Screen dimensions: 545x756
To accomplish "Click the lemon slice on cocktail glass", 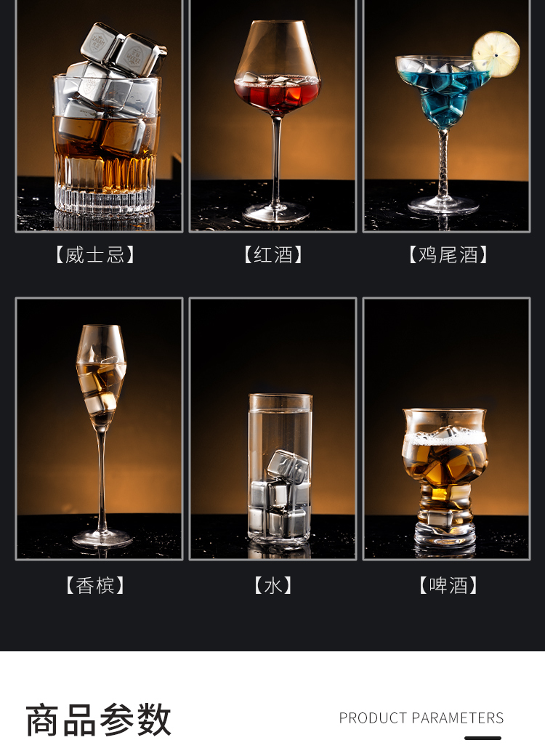I will click(496, 54).
